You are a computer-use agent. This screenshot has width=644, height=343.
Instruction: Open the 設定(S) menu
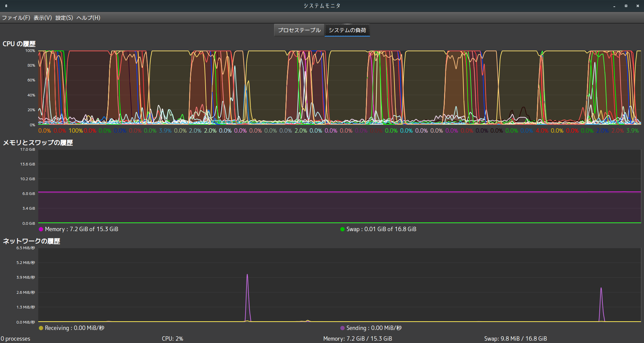tap(64, 18)
